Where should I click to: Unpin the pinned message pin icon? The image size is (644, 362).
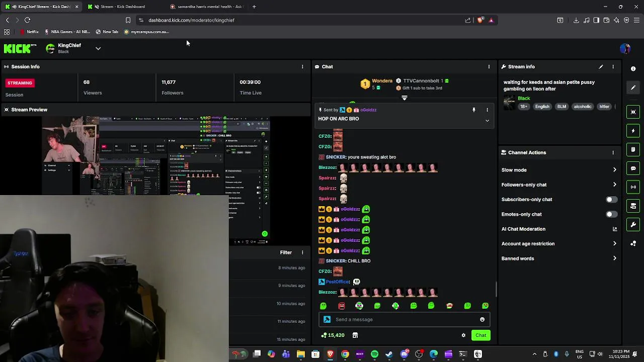pos(473,110)
